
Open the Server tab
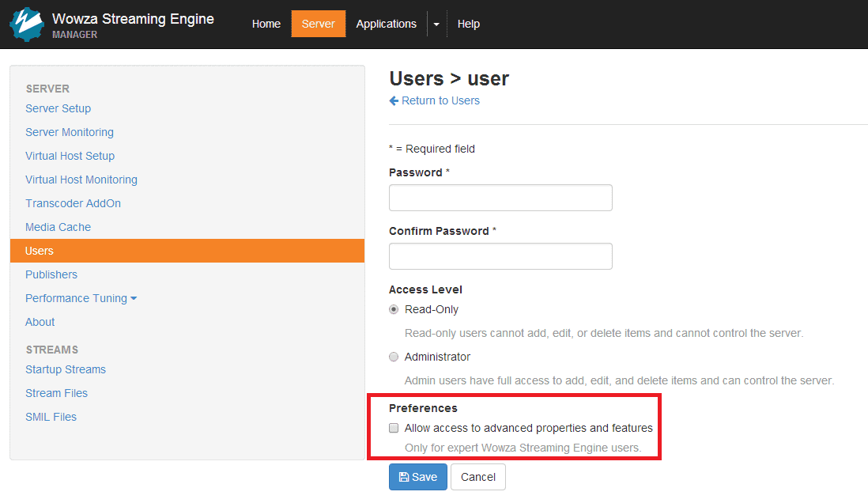319,25
